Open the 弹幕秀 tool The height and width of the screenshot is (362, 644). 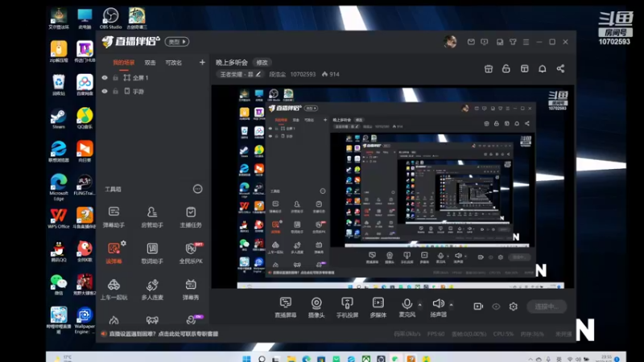tap(191, 289)
